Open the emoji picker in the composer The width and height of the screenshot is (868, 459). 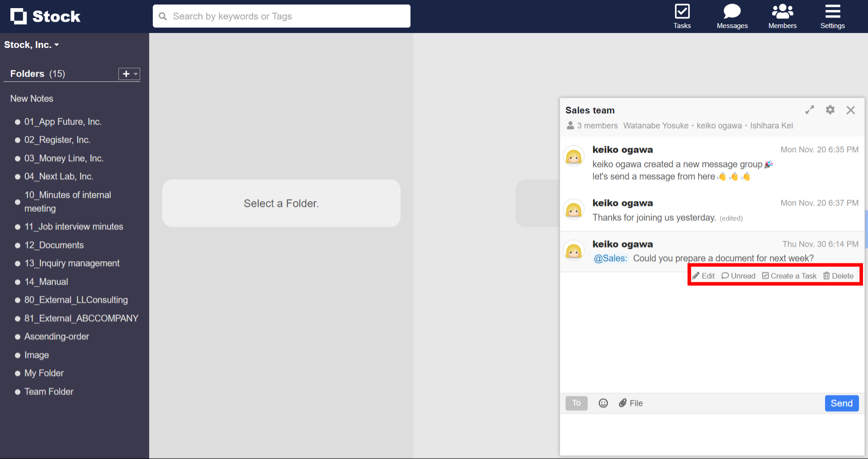[x=603, y=403]
